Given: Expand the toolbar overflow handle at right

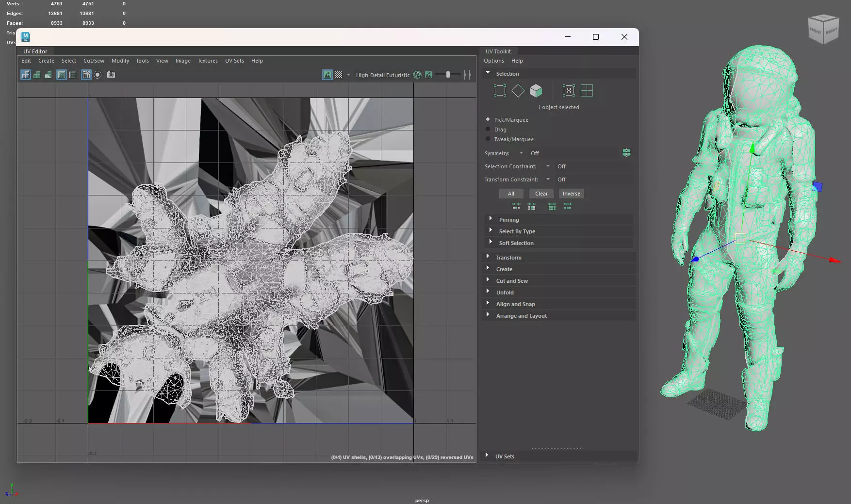Looking at the screenshot, I should tap(467, 75).
